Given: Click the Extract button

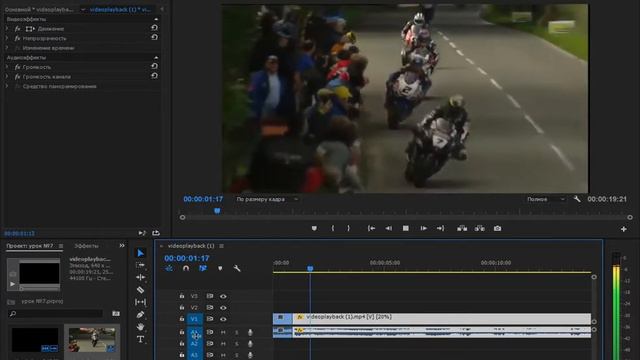Looking at the screenshot, I should coord(480,228).
